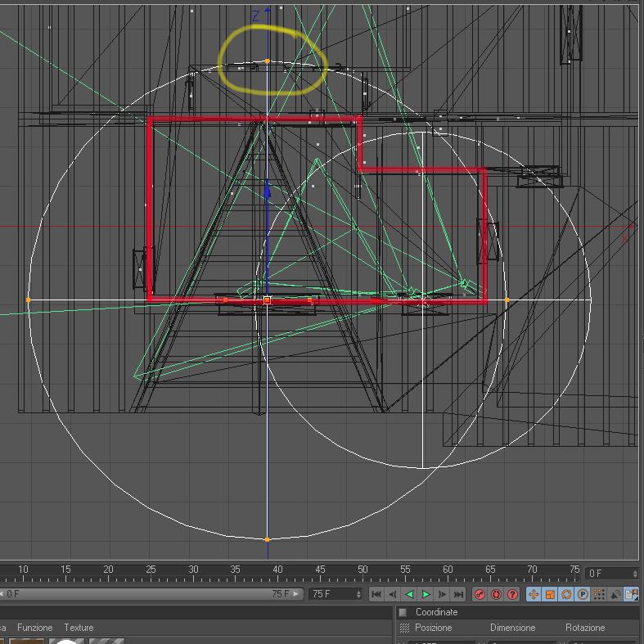Jump to the animation end frame
This screenshot has height=644, width=644.
(x=458, y=594)
